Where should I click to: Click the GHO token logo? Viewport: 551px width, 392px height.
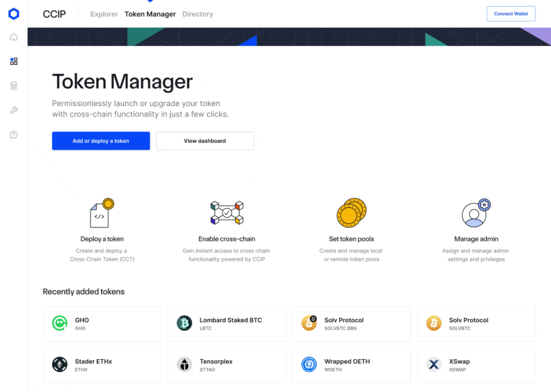pos(60,323)
